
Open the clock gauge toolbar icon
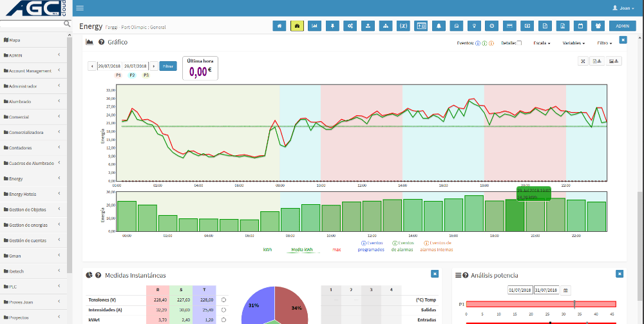[492, 26]
